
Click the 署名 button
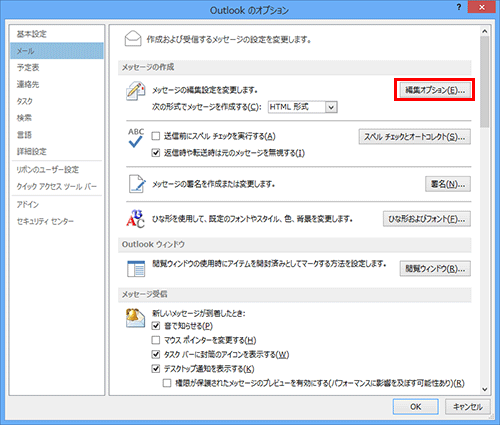(448, 184)
